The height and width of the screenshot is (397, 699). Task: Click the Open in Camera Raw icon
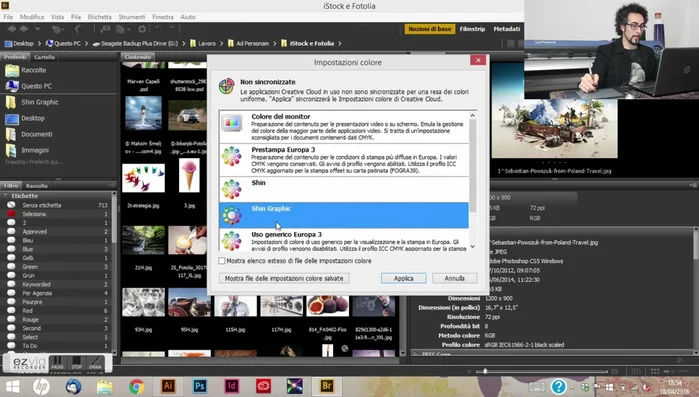click(142, 29)
